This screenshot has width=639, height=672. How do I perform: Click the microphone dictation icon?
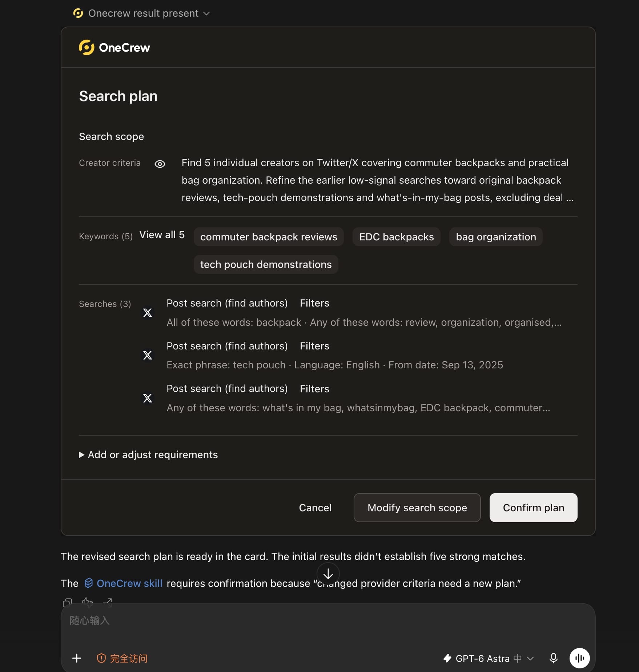554,658
